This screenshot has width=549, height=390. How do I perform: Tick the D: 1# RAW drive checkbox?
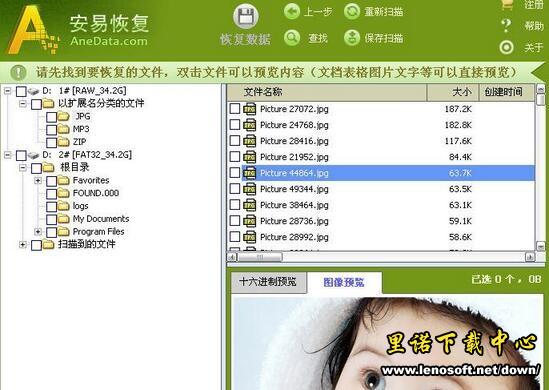point(21,91)
